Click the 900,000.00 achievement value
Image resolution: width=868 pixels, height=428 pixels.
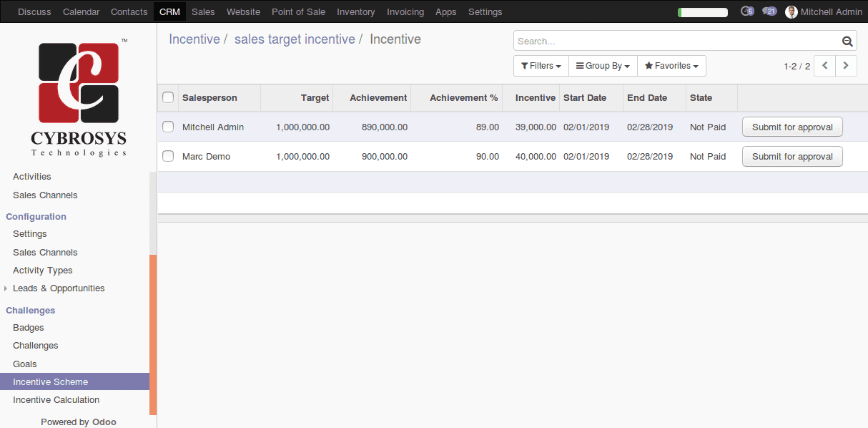385,156
